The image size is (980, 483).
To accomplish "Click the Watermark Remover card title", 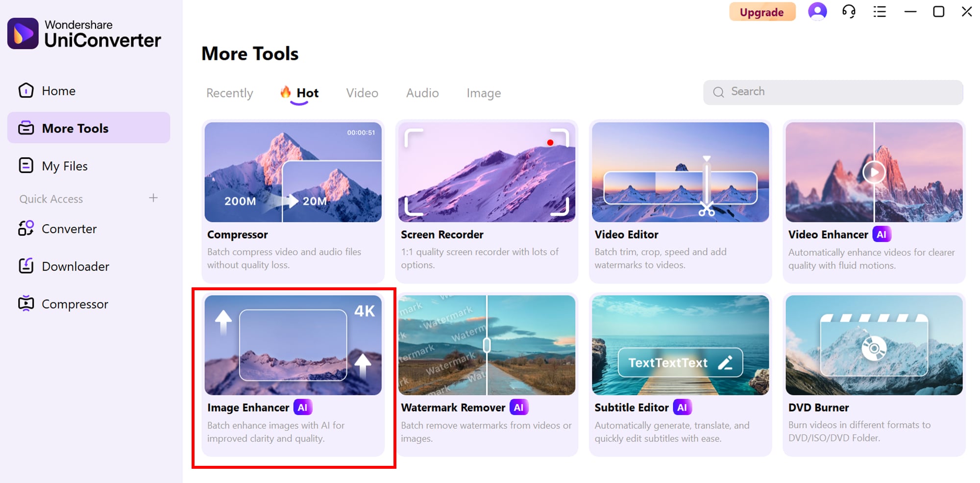I will [x=453, y=407].
